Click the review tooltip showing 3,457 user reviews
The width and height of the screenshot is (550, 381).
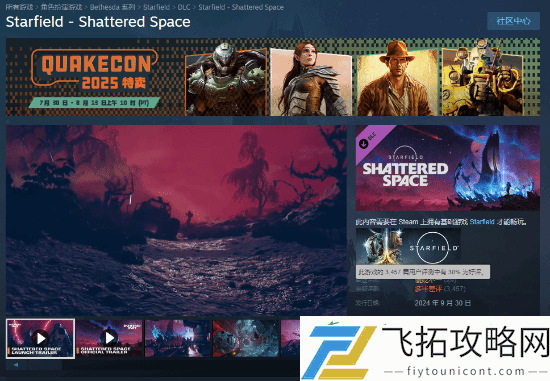tap(423, 272)
